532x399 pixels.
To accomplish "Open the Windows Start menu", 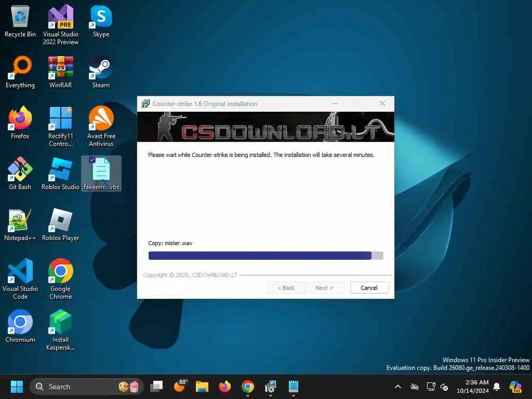I will pyautogui.click(x=17, y=387).
